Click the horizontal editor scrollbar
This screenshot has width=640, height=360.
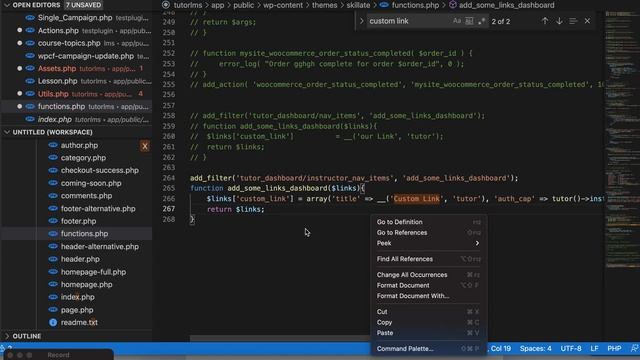coord(280,338)
